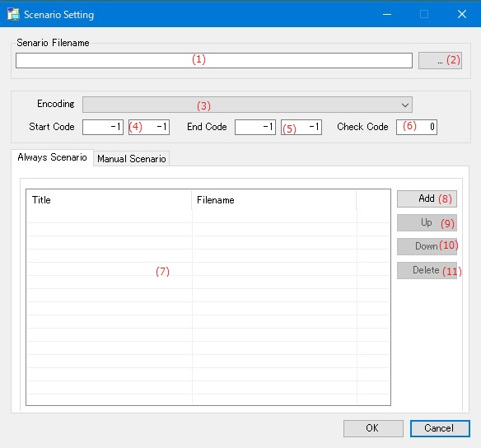Add a new scenario entry
The height and width of the screenshot is (448, 481).
(427, 198)
